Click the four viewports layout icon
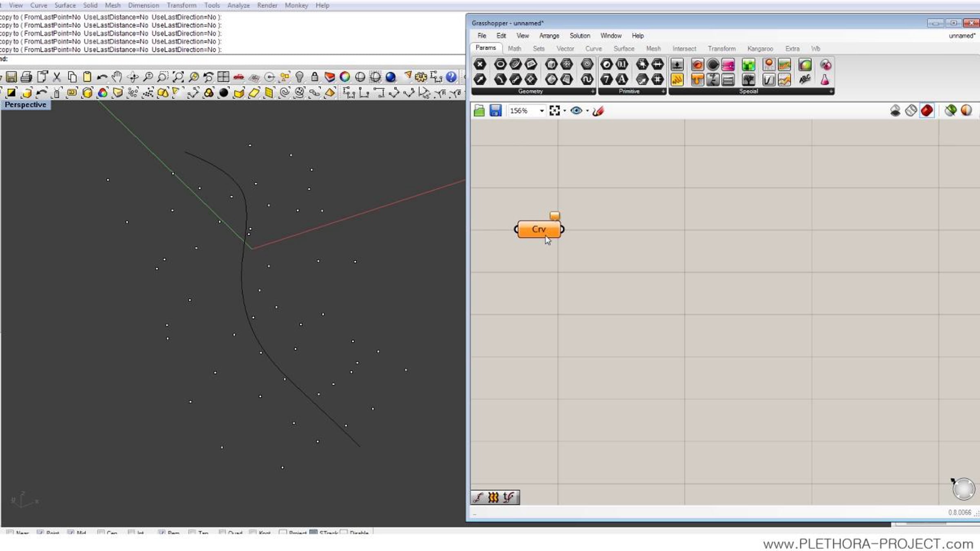 coord(223,77)
